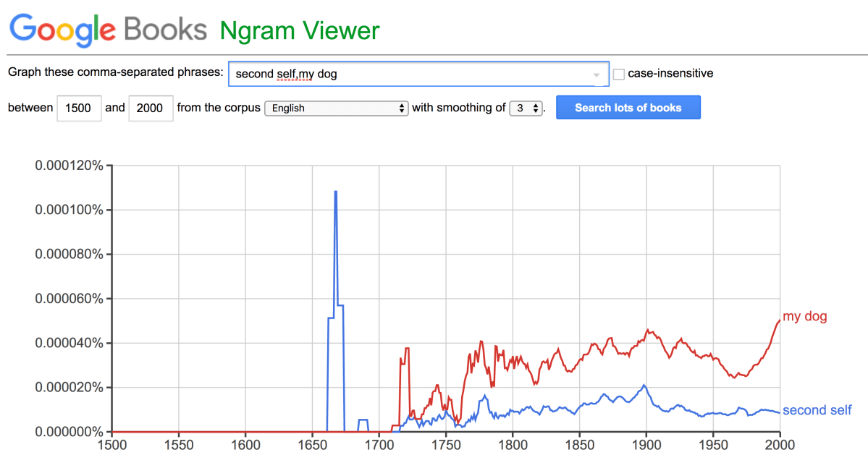Click the 0.000060% y-axis label
This screenshot has width=868, height=455.
coord(69,299)
